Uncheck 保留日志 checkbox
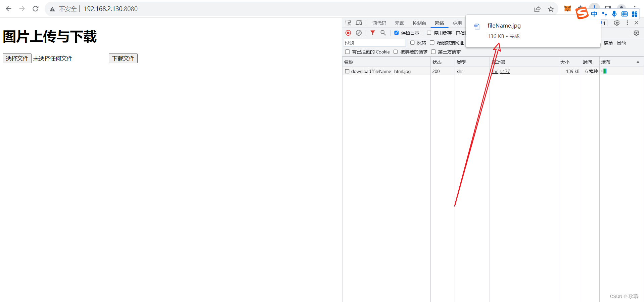This screenshot has height=302, width=644. 397,33
